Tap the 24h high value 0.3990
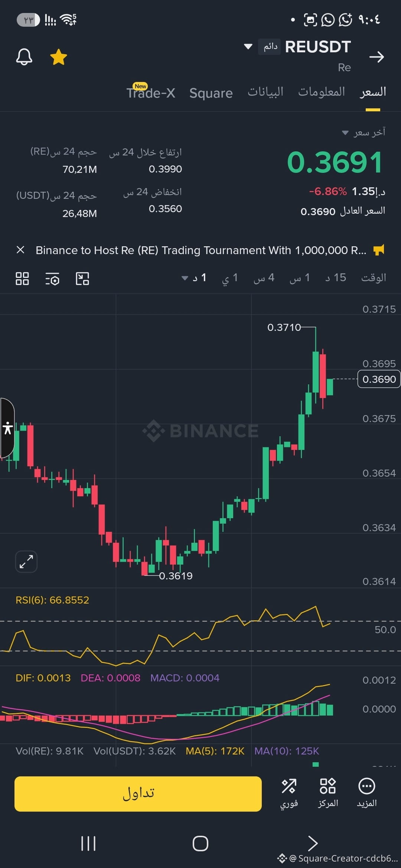This screenshot has width=401, height=868. click(x=165, y=169)
